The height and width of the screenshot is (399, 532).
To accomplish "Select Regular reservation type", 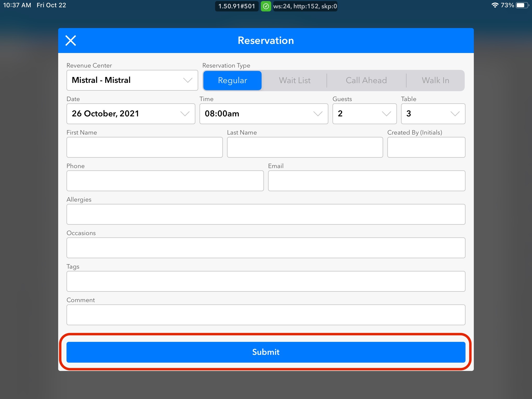I will pos(232,81).
